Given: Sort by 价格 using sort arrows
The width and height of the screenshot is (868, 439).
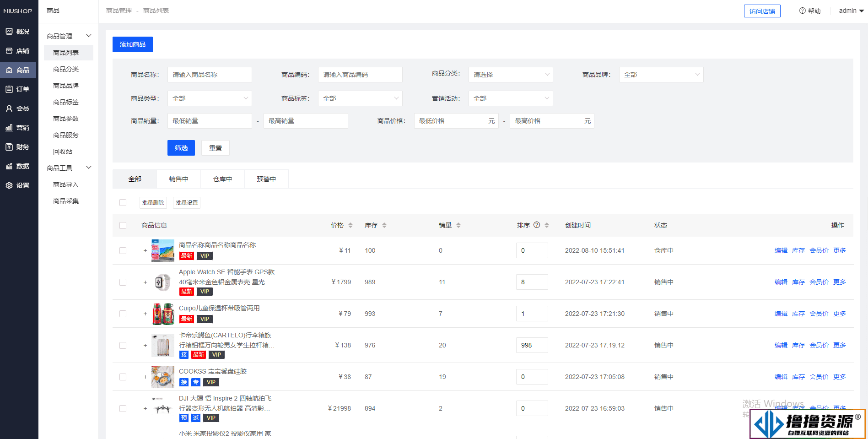Looking at the screenshot, I should pyautogui.click(x=350, y=225).
